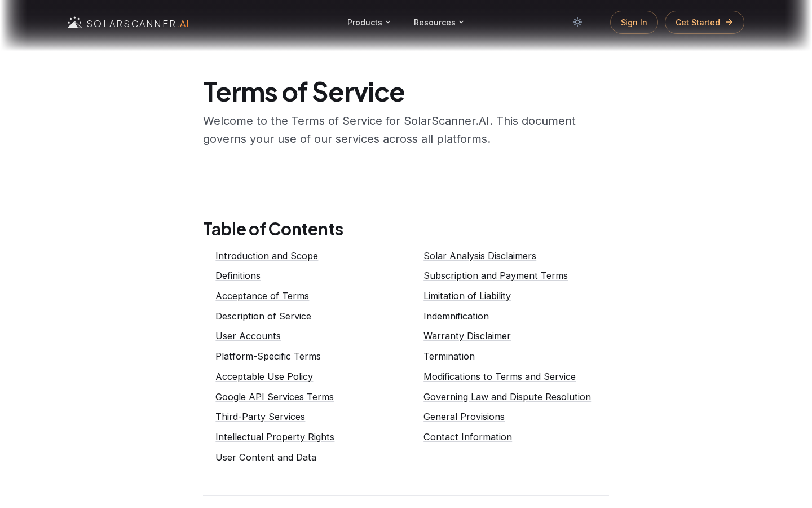
Task: Jump to Google API Services Terms
Action: pos(275,397)
